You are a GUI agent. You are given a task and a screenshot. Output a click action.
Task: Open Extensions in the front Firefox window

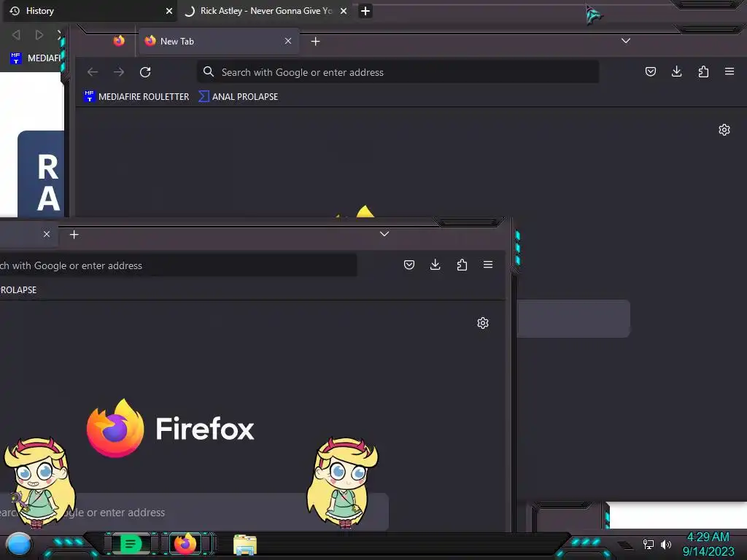click(x=462, y=265)
